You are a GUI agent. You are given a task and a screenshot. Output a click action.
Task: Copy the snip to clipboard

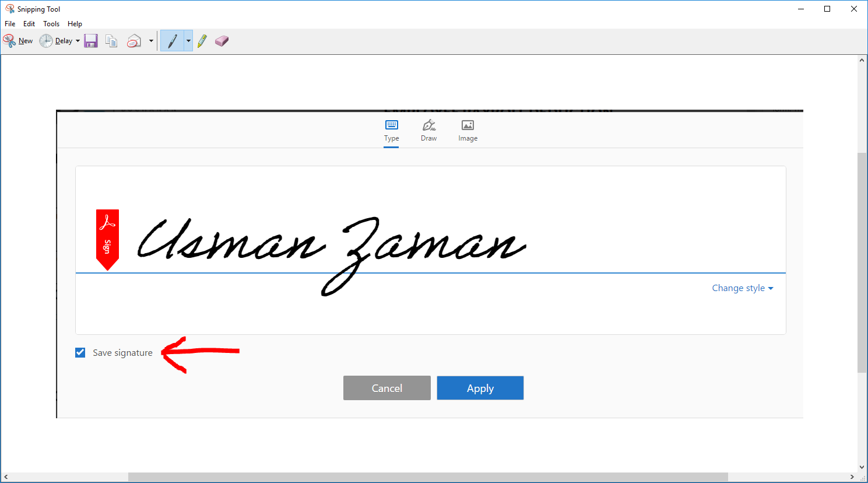coord(111,40)
